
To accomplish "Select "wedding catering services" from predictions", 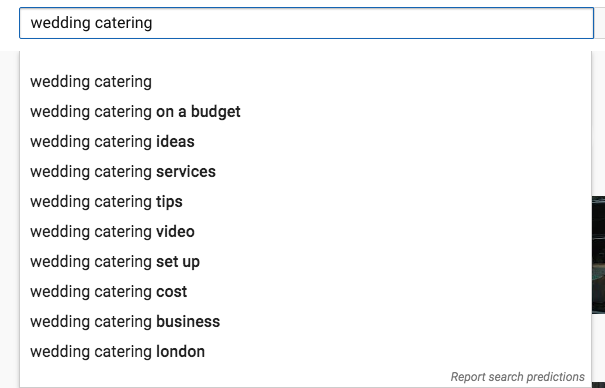I will (x=305, y=172).
